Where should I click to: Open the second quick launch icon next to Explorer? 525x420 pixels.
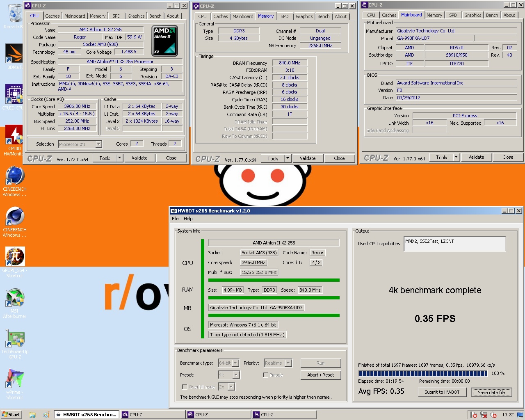click(46, 415)
